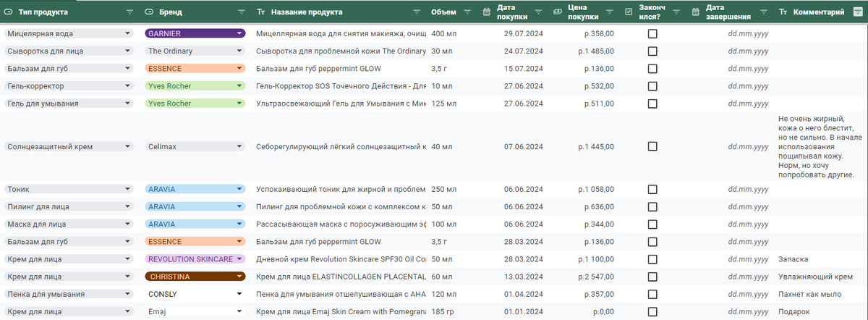Open filter for Объем column

click(467, 12)
